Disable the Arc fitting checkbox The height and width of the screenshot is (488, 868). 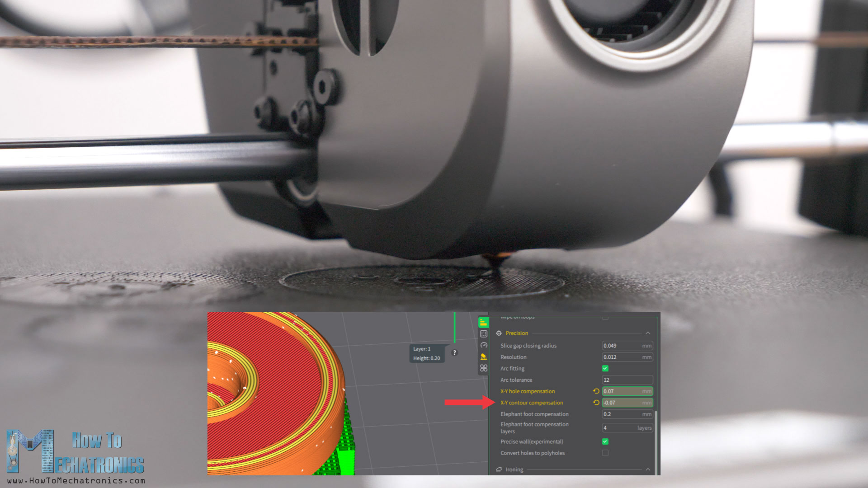point(605,369)
